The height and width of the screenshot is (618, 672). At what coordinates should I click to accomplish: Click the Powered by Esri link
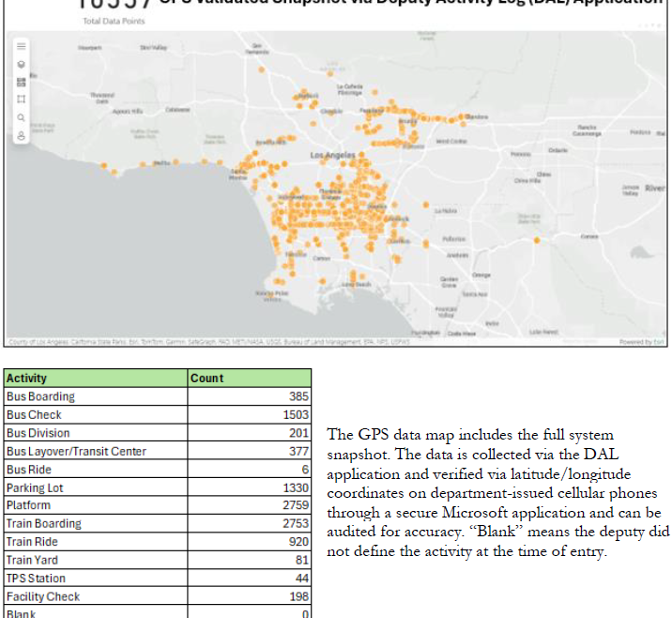coord(641,342)
